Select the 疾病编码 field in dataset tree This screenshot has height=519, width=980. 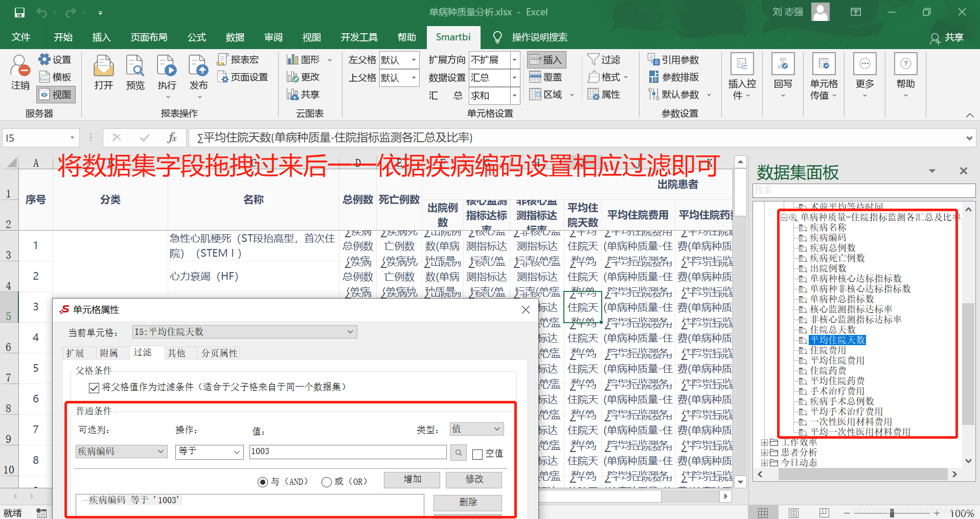[828, 238]
